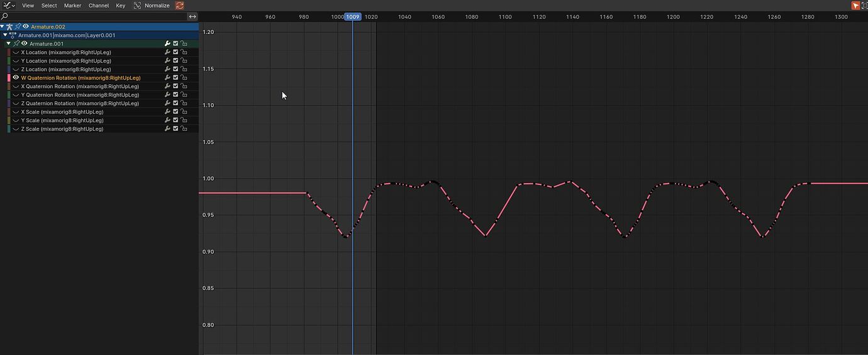Viewport: 868px width, 355px height.
Task: Click the invert filter arrows button
Action: tap(192, 16)
